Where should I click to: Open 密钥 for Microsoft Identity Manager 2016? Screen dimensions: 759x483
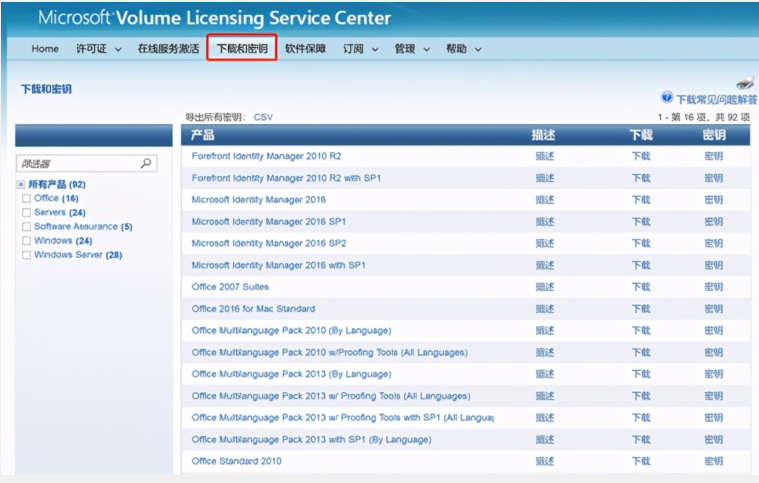713,200
